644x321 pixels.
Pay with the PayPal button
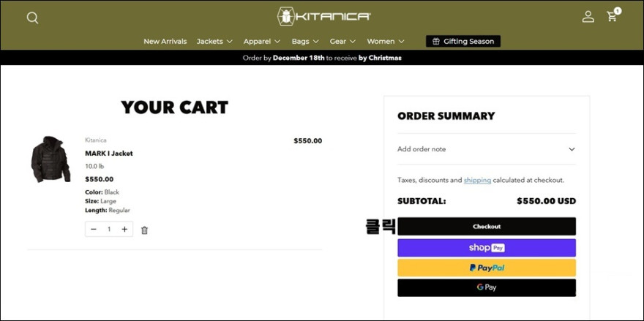tap(487, 268)
